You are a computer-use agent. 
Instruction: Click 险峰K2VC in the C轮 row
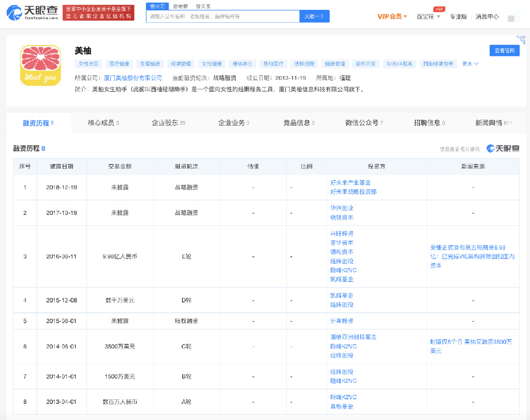coord(344,346)
